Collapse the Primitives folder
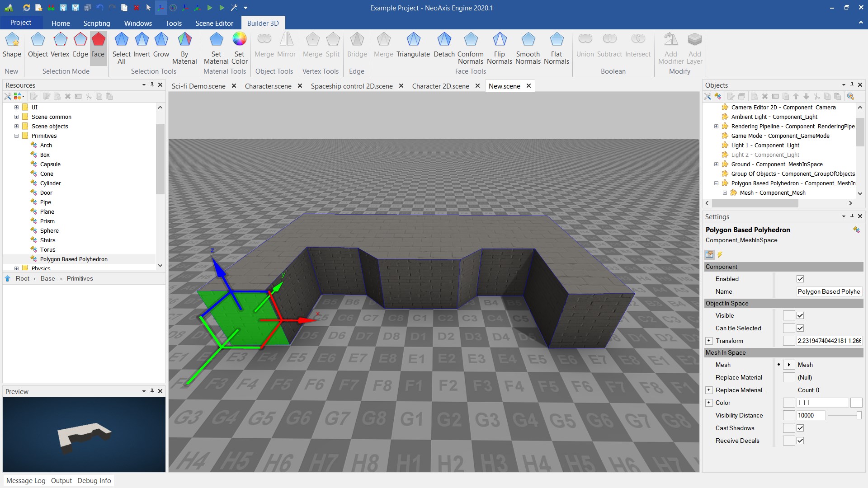Image resolution: width=868 pixels, height=488 pixels. click(x=16, y=136)
